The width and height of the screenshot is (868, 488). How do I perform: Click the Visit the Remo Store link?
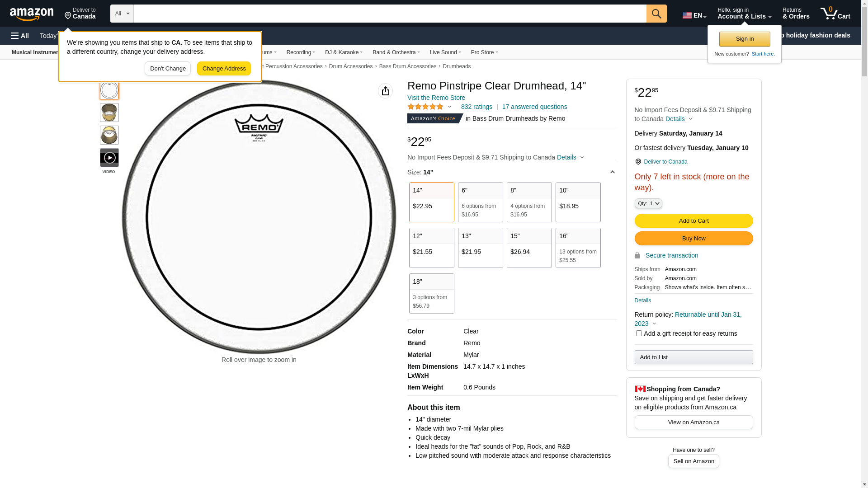click(x=436, y=98)
